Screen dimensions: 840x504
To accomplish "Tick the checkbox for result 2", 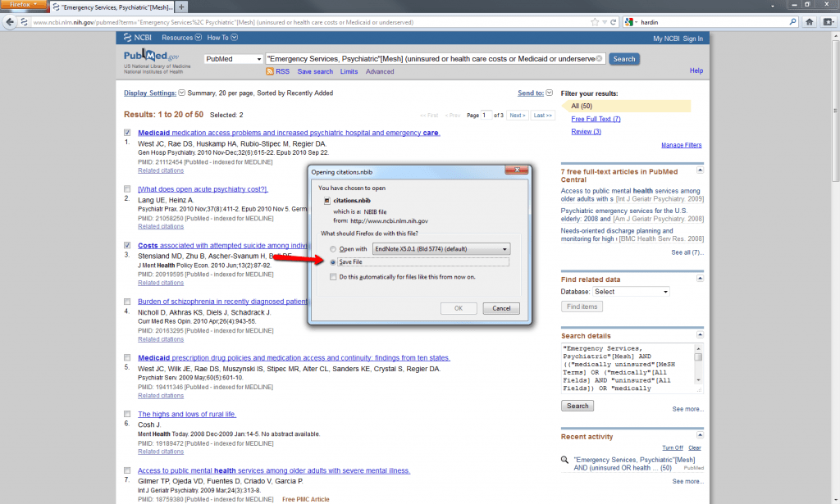I will (127, 188).
